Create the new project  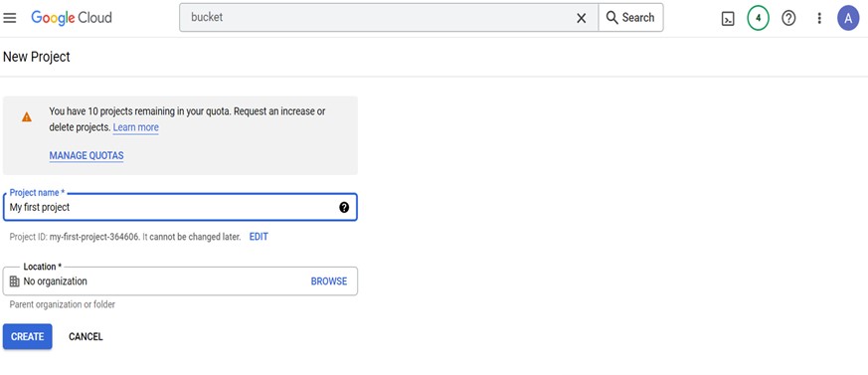pyautogui.click(x=27, y=337)
